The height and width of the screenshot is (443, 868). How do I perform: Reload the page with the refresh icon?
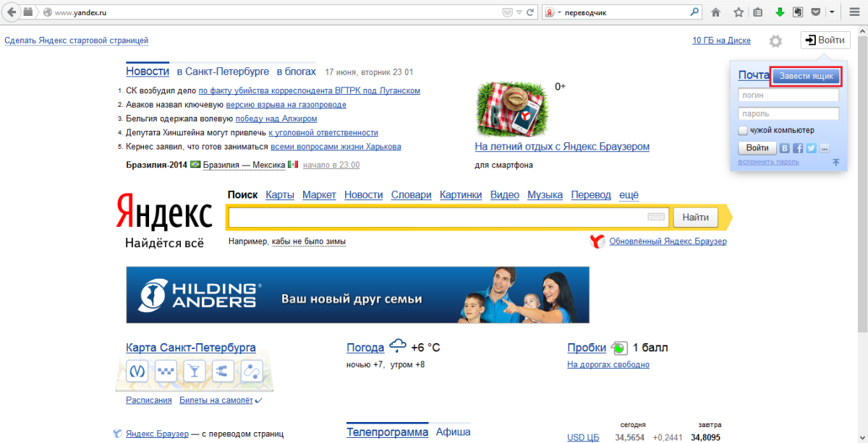[x=530, y=12]
